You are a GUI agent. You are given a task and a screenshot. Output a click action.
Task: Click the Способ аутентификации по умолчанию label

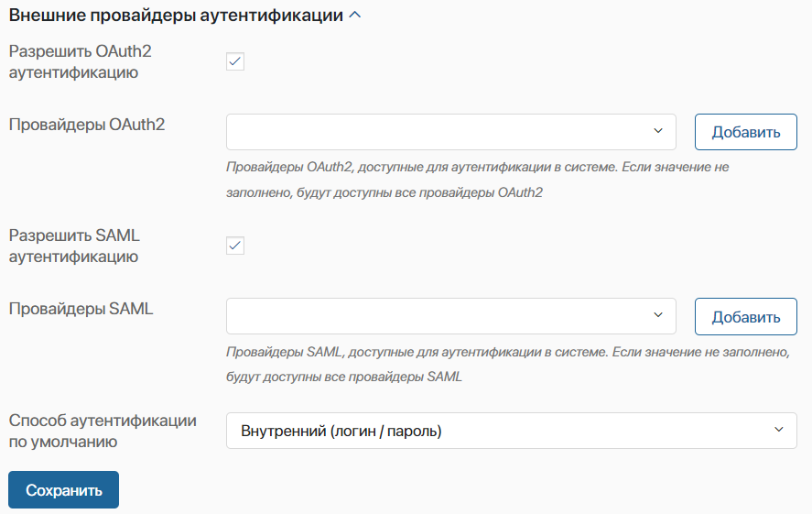coord(103,431)
